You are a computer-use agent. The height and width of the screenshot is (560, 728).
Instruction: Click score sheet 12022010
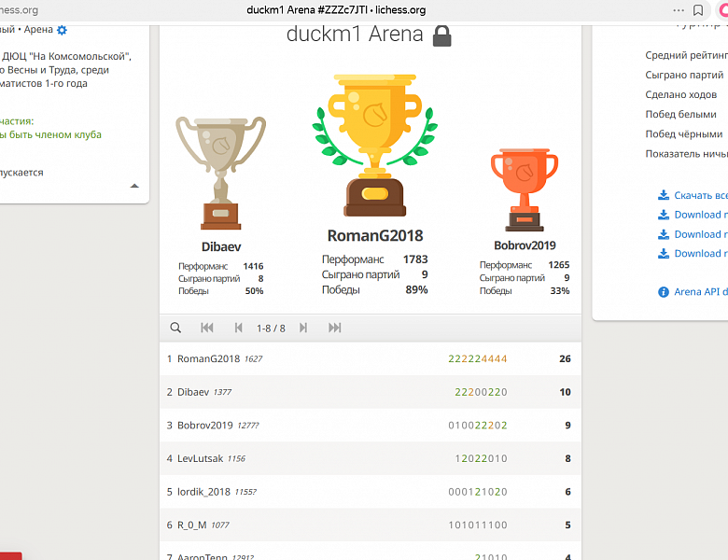point(481,459)
